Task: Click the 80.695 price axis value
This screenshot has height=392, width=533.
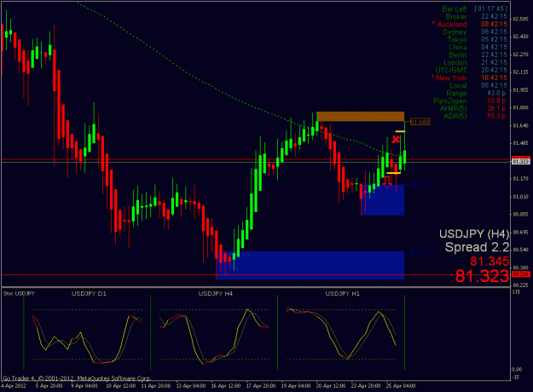Action: pos(520,233)
